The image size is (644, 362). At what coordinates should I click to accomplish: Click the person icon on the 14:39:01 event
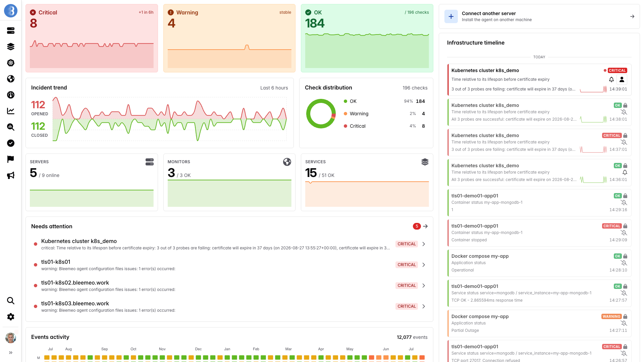(x=622, y=79)
